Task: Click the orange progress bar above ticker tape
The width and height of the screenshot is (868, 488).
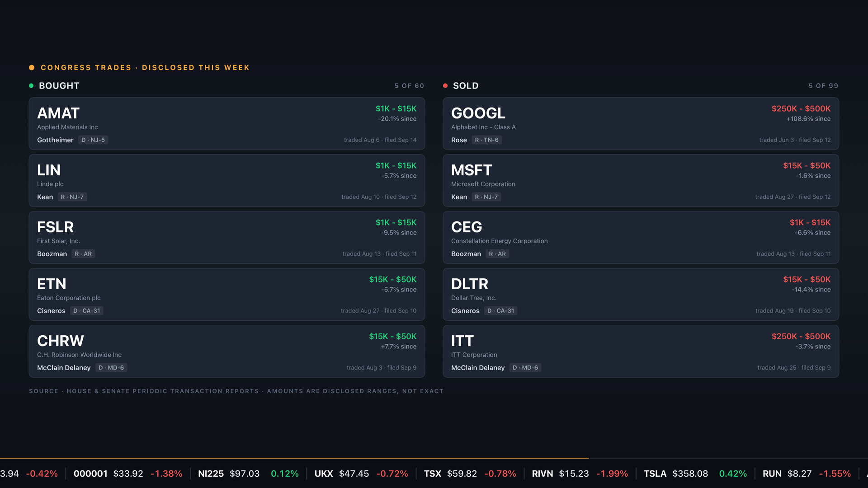Action: tap(294, 458)
